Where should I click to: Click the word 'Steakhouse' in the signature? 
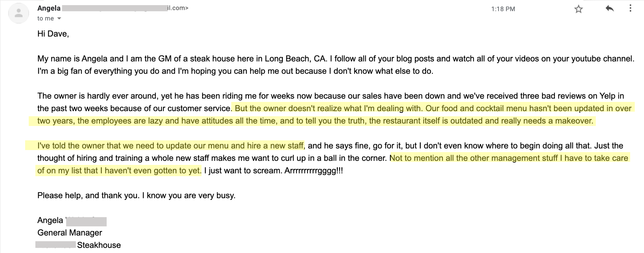99,245
